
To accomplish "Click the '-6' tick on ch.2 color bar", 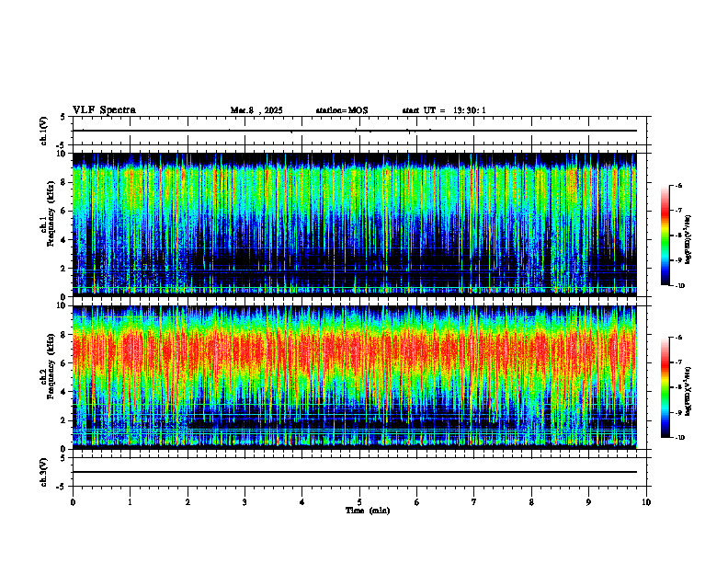I will tap(678, 338).
